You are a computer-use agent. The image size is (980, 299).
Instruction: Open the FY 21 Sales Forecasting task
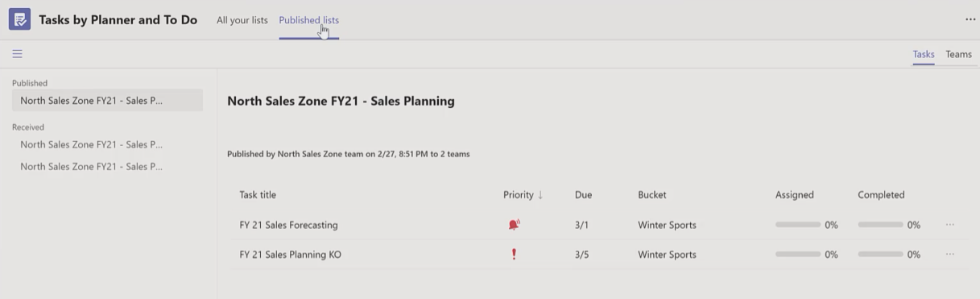tap(288, 225)
